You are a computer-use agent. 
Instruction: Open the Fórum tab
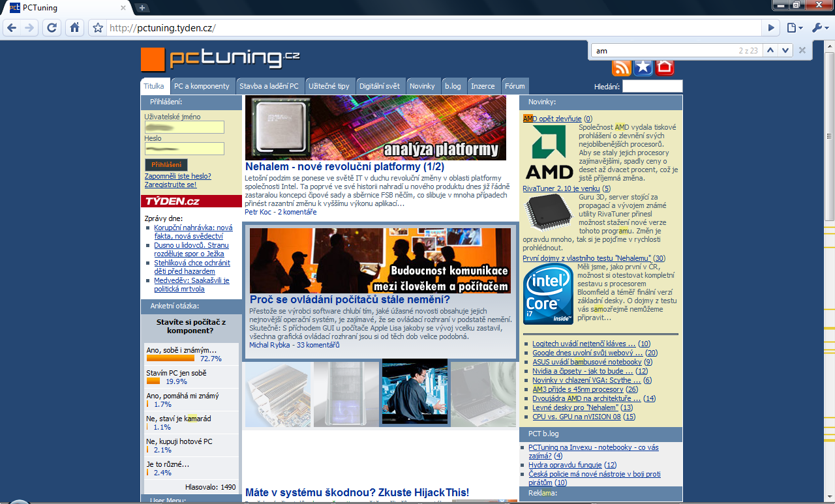coord(515,86)
